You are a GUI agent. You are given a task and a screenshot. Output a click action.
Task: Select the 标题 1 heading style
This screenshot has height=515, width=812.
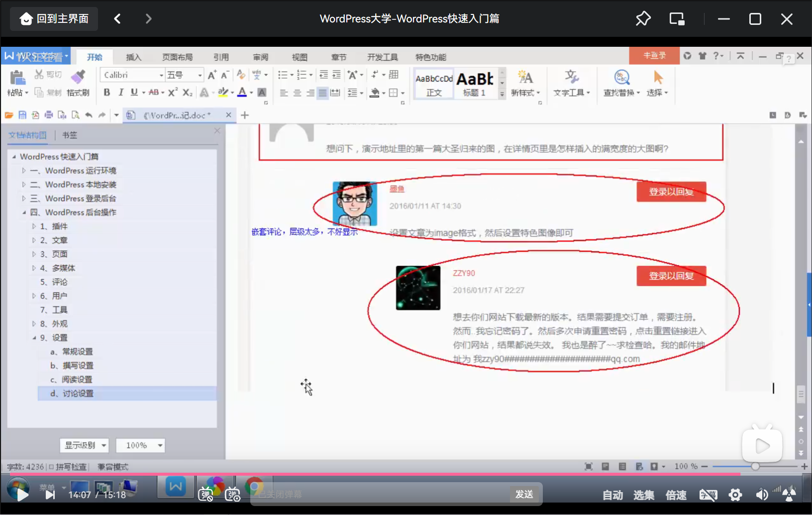click(x=475, y=84)
